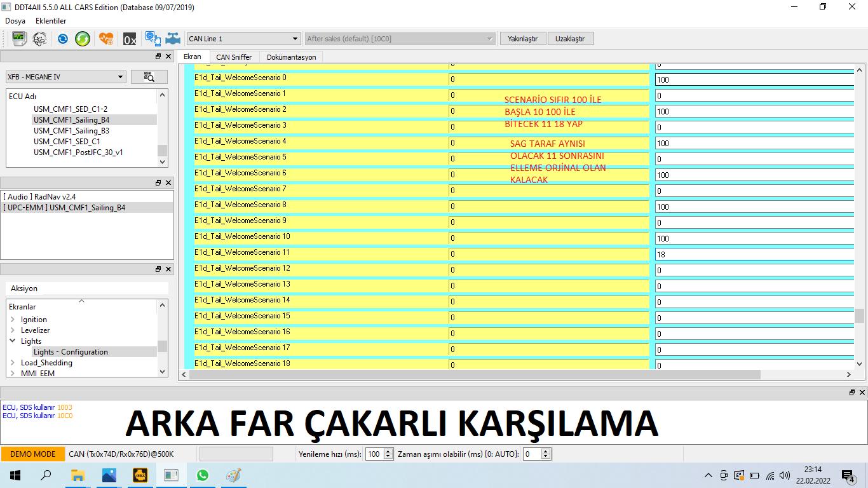Open the XFB - MEGANE IV dropdown
Viewport: 868px width, 488px height.
(66, 77)
